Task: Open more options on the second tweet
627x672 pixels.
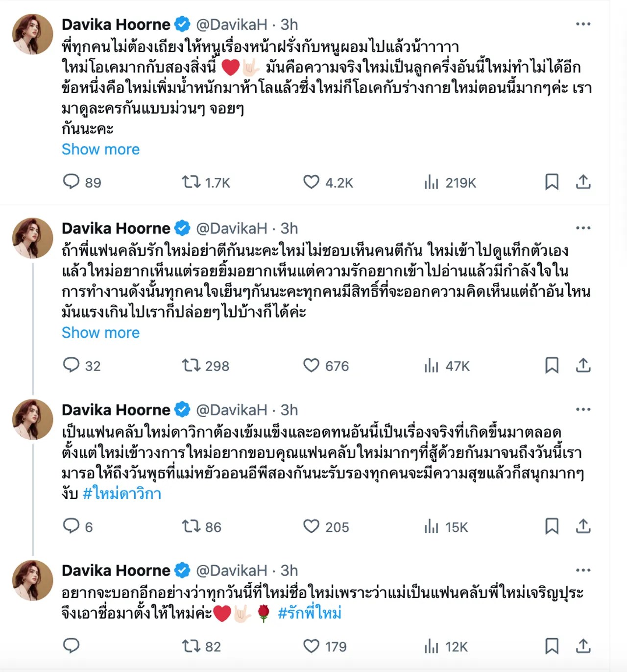Action: (583, 228)
